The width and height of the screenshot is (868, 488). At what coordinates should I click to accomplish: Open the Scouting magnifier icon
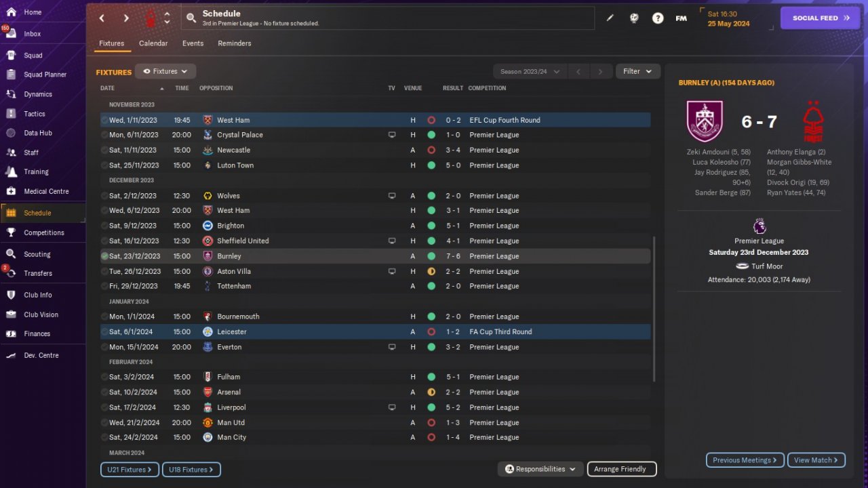(11, 254)
